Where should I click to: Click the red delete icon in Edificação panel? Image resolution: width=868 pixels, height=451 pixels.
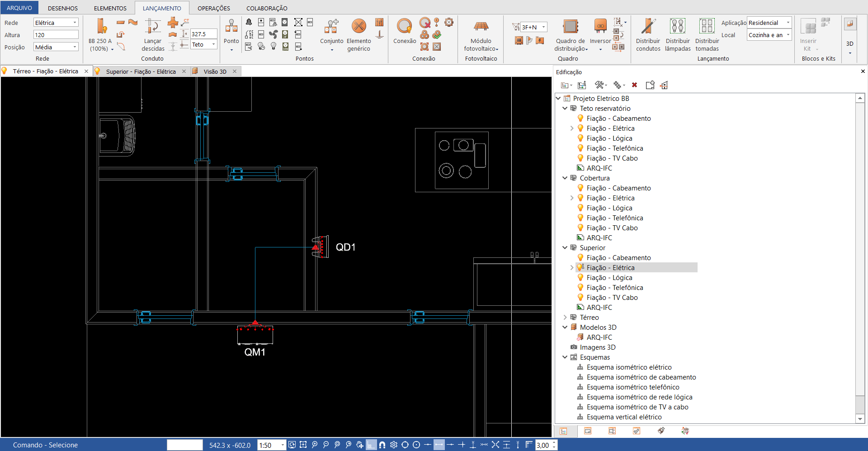634,85
